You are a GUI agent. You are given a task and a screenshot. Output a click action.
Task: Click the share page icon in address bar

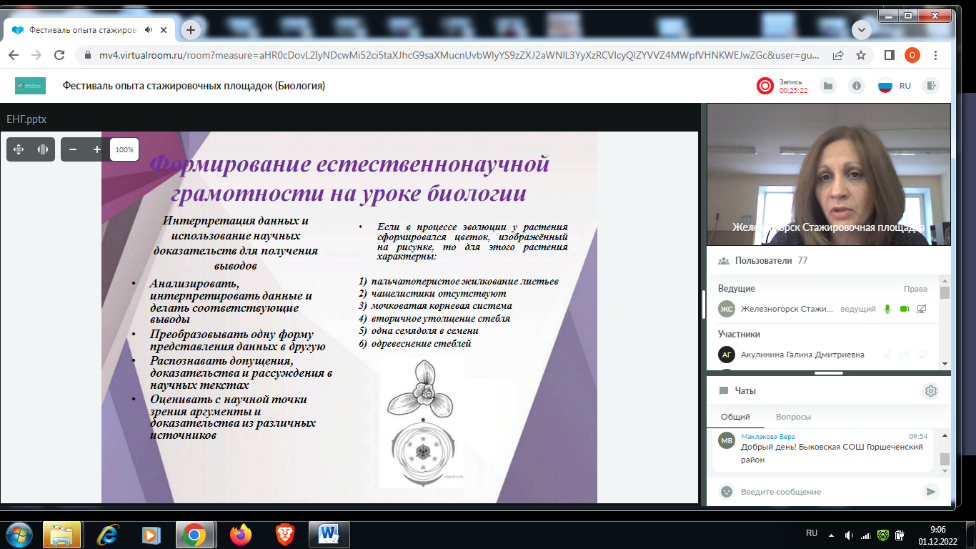pyautogui.click(x=838, y=55)
